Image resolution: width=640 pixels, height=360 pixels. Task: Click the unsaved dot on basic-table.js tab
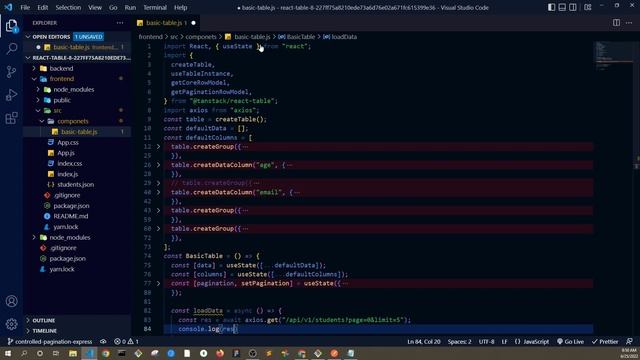point(193,23)
